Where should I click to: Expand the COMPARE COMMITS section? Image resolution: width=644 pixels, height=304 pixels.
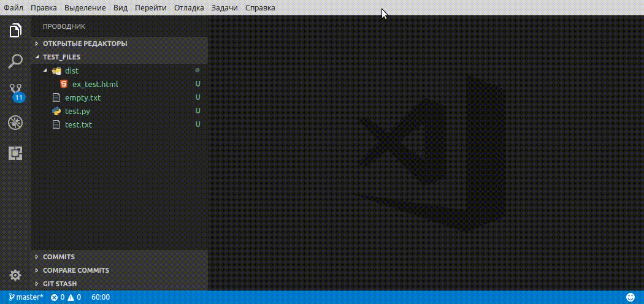(x=120, y=270)
